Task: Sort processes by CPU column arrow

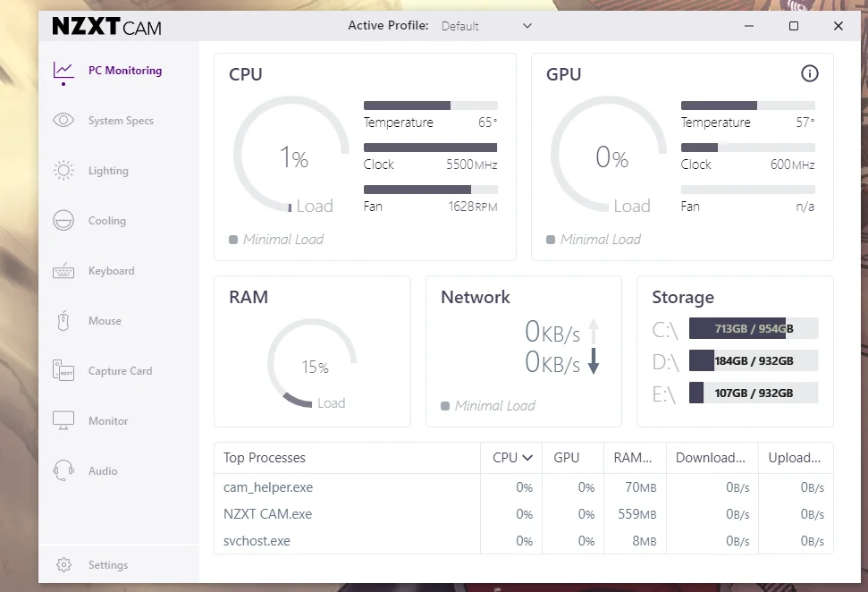Action: point(527,458)
